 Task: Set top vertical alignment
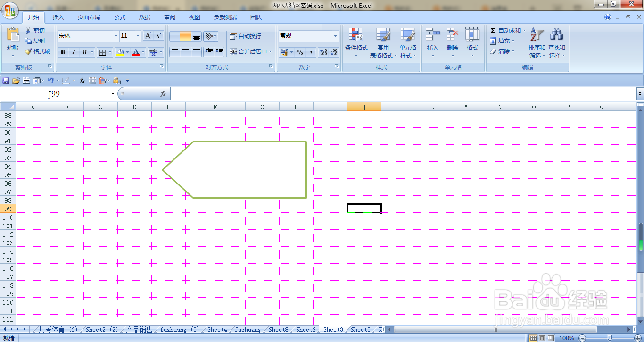(174, 36)
